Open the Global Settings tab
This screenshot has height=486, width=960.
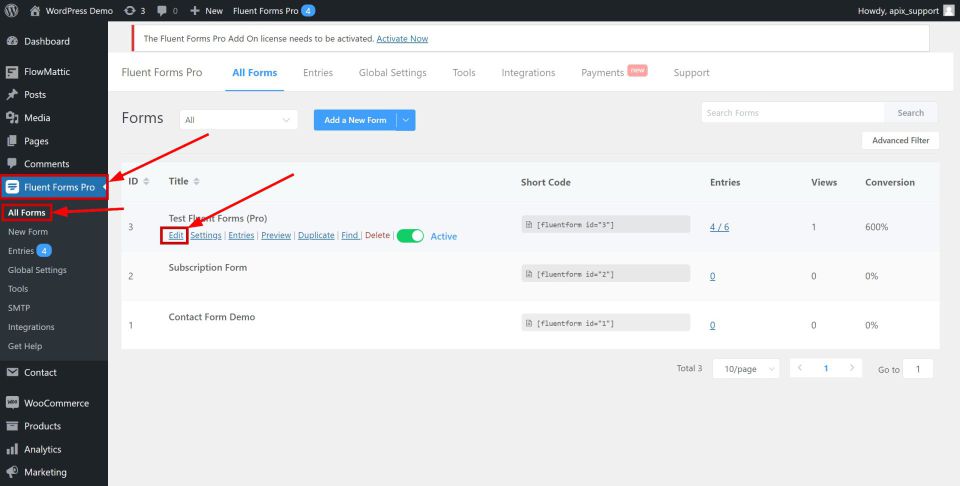click(x=392, y=73)
